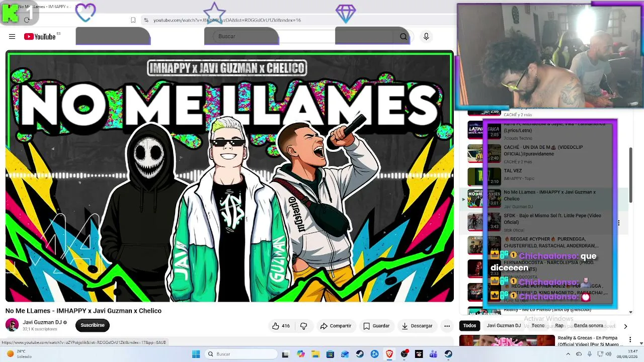Select the Javi Guzman DJ filter chip

pos(504,326)
